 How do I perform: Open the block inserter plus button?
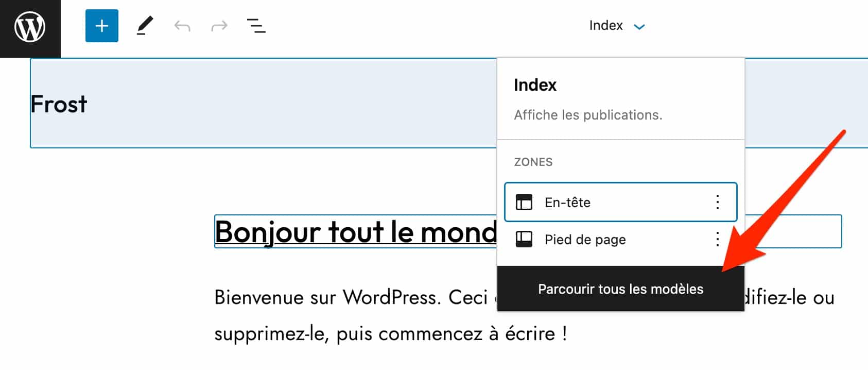pos(102,26)
